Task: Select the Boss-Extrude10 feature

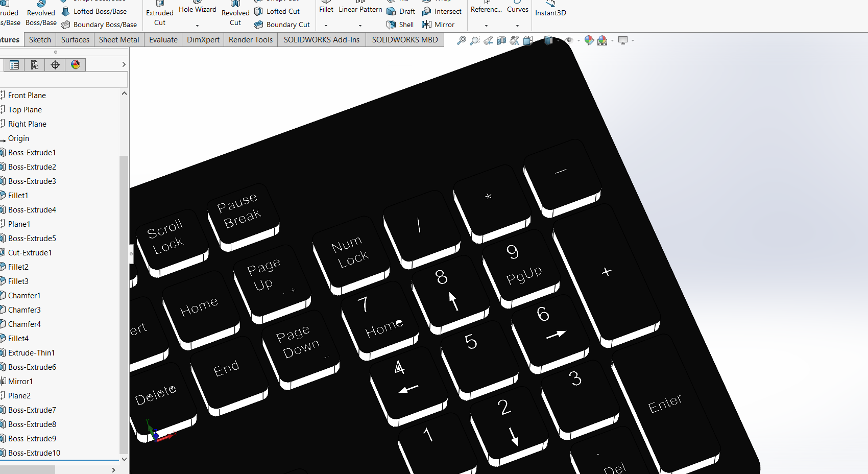Action: pos(34,453)
